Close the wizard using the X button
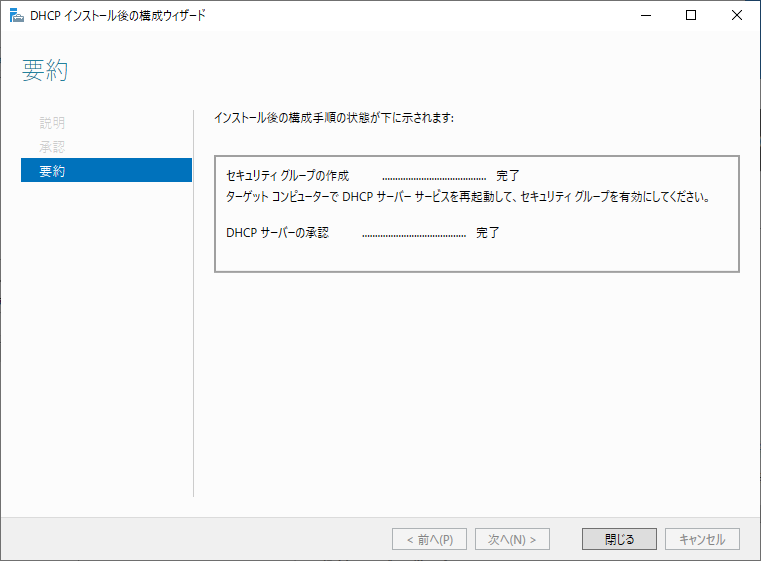The height and width of the screenshot is (561, 761). (x=737, y=16)
